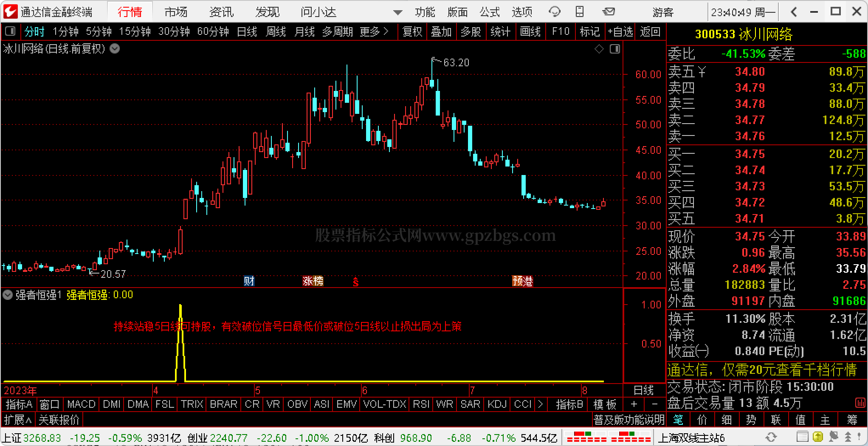
Task: Open the 模板 template tab
Action: point(605,404)
